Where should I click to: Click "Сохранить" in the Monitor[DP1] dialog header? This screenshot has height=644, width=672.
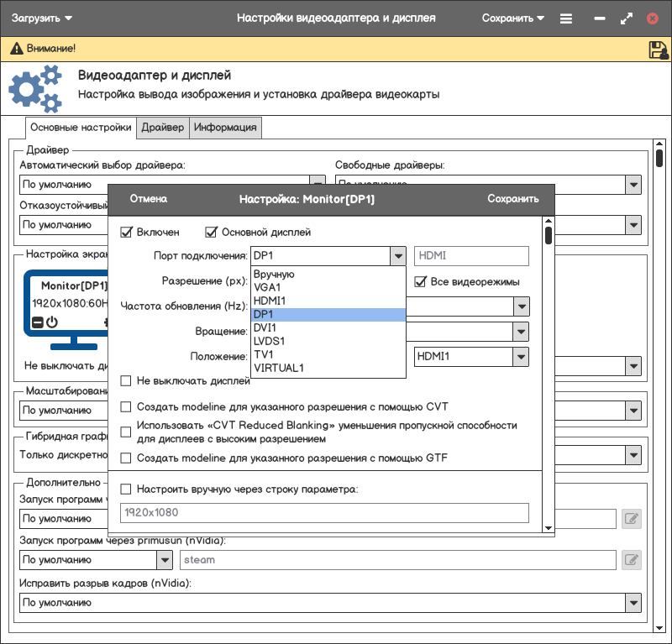512,199
